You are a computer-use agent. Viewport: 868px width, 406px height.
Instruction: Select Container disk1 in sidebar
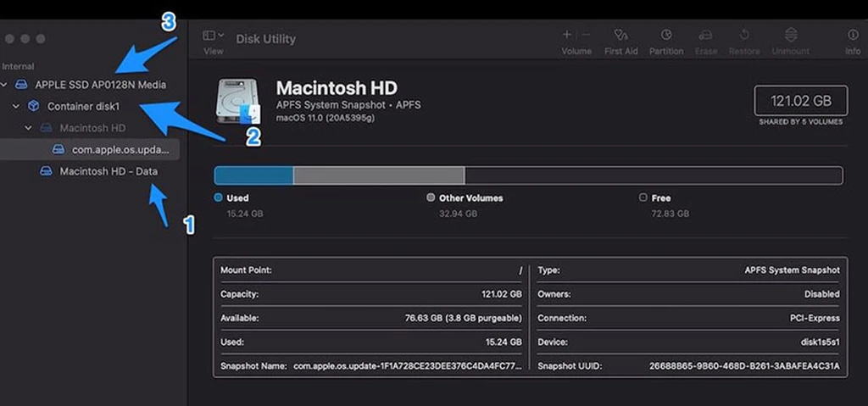click(83, 106)
